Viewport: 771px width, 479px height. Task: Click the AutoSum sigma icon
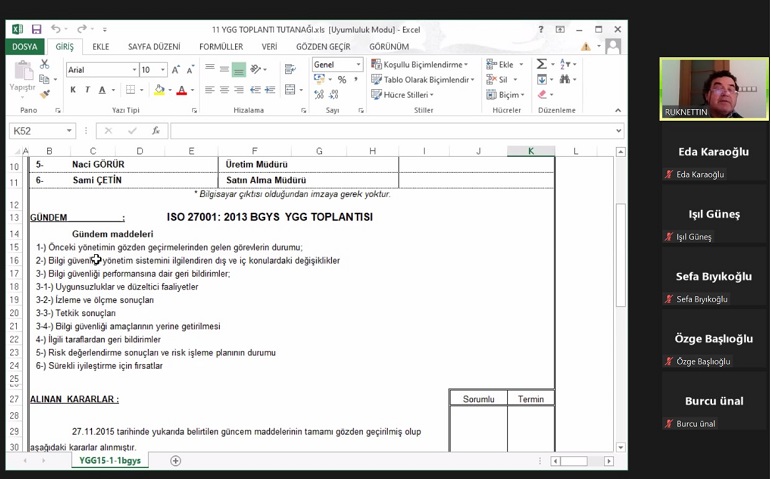541,64
